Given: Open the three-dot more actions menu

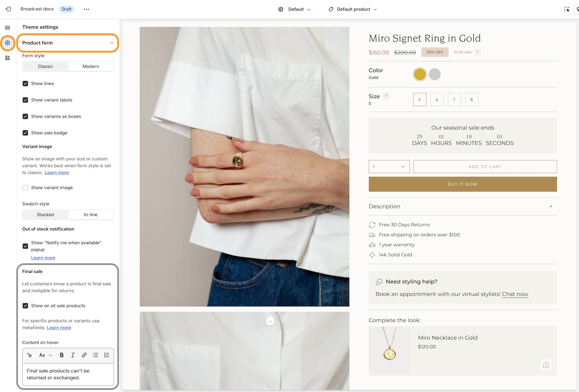Looking at the screenshot, I should click(x=86, y=9).
